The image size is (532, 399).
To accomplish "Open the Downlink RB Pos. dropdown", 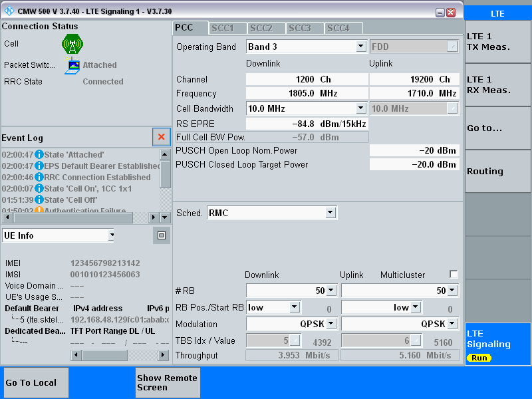I will [295, 307].
